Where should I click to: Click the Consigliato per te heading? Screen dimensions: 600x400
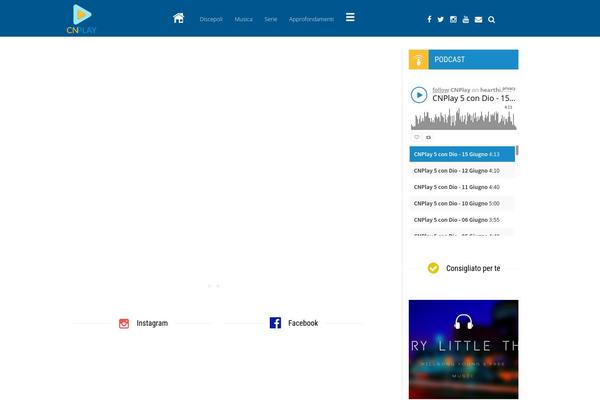click(x=473, y=268)
